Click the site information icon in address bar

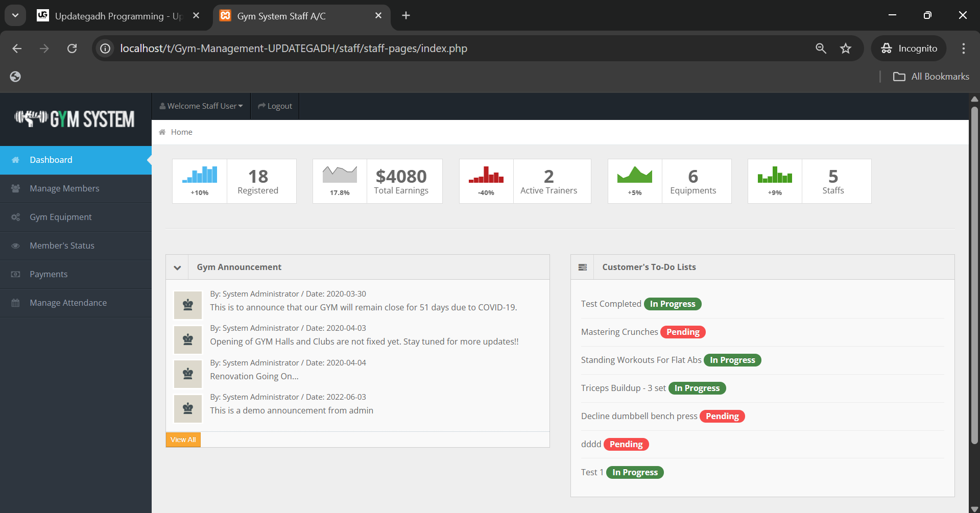[x=105, y=48]
